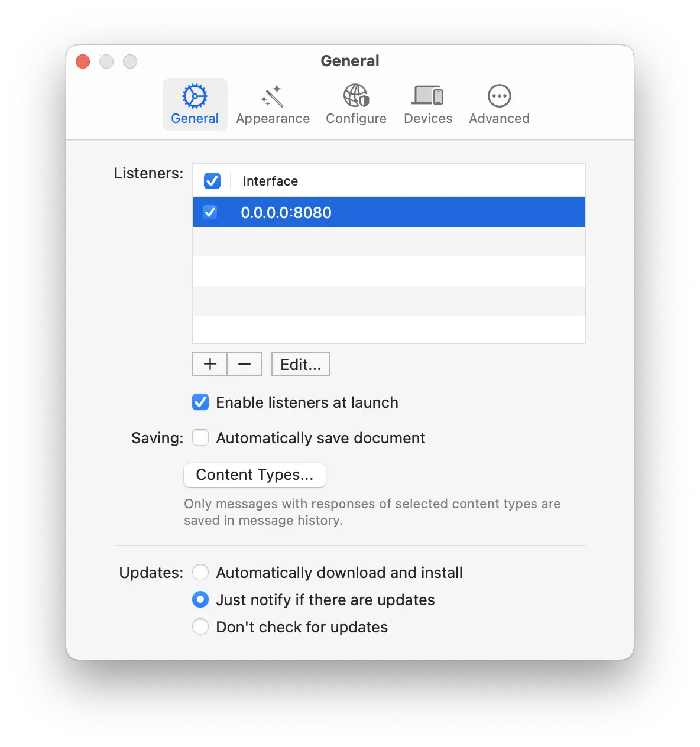Click the Appearance tab label
The height and width of the screenshot is (747, 700).
click(273, 119)
